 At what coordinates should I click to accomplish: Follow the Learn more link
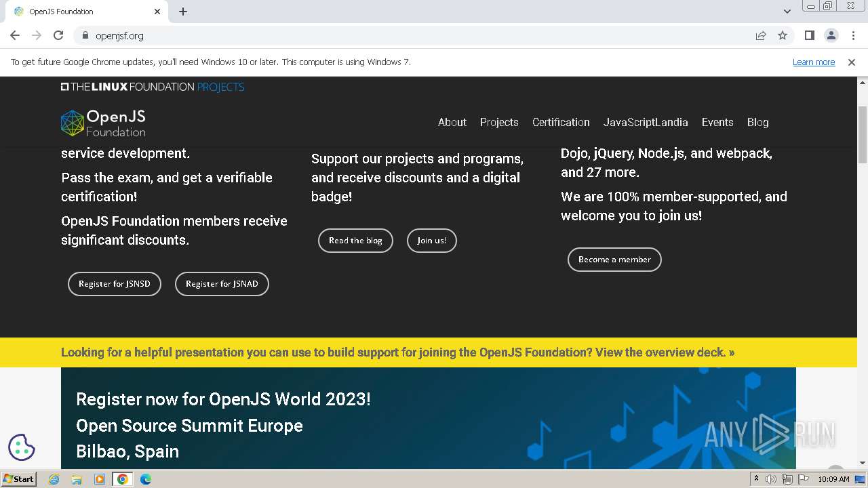814,62
